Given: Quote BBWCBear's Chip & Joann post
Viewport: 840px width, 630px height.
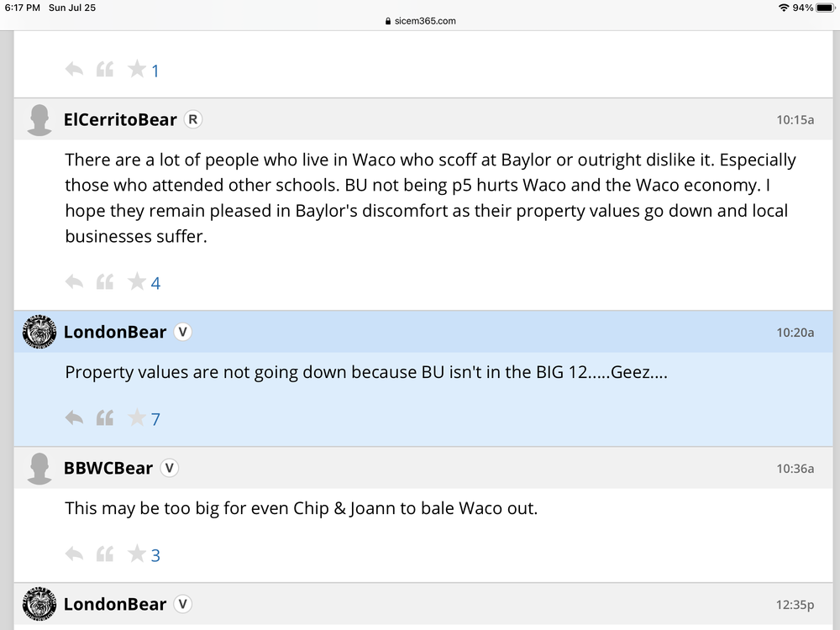Looking at the screenshot, I should tap(105, 554).
